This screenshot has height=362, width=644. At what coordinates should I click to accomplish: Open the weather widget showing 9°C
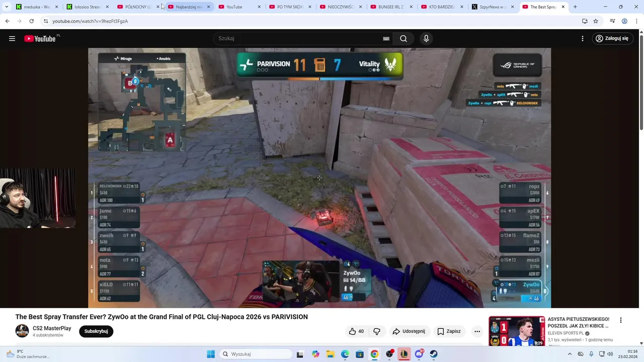click(28, 354)
